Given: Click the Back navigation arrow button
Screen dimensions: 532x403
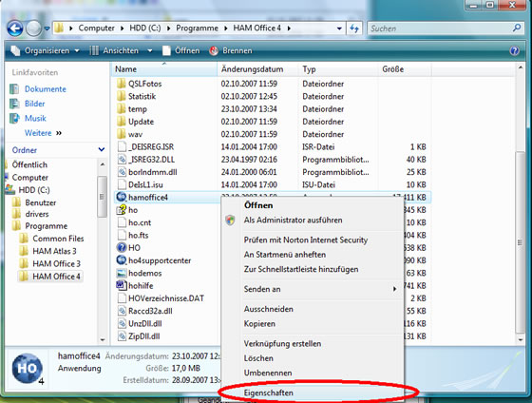Looking at the screenshot, I should click(x=15, y=29).
